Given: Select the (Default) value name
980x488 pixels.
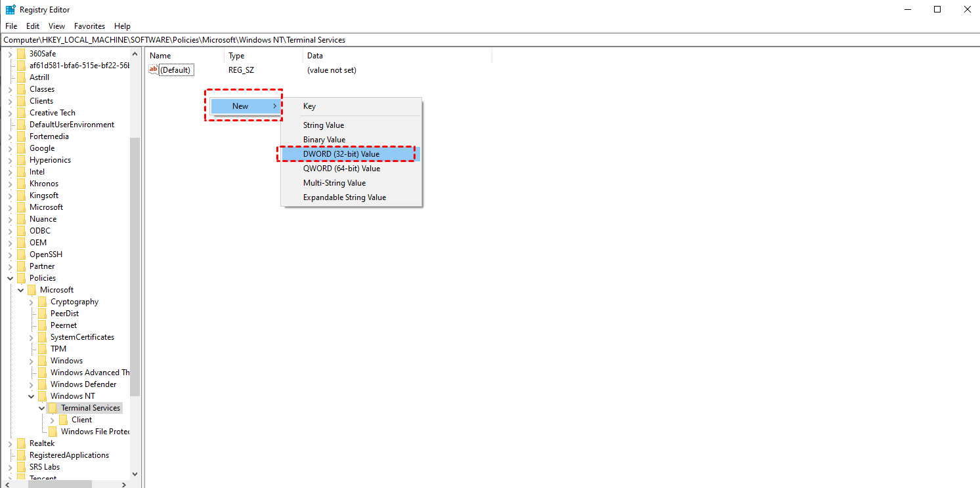Looking at the screenshot, I should pos(176,70).
